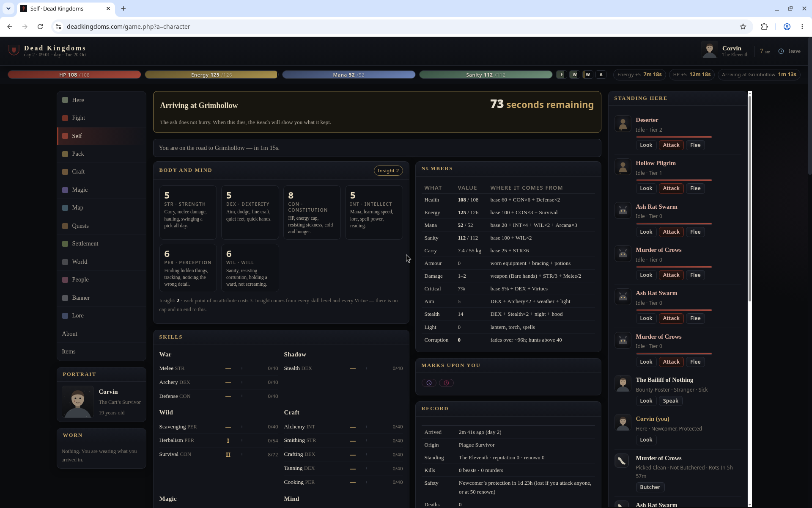Click the F status badge
The width and height of the screenshot is (812, 508).
[561, 75]
